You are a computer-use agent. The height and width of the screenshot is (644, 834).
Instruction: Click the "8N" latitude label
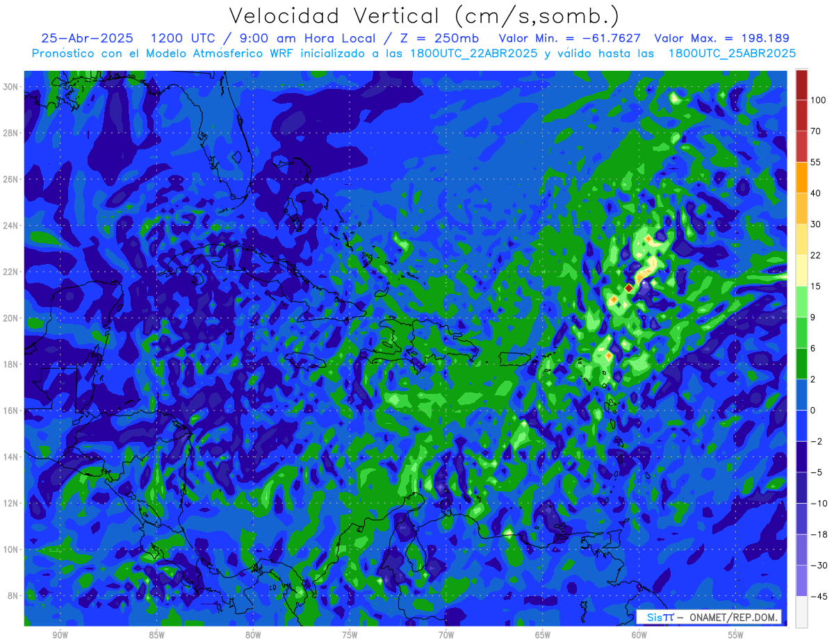click(x=14, y=595)
